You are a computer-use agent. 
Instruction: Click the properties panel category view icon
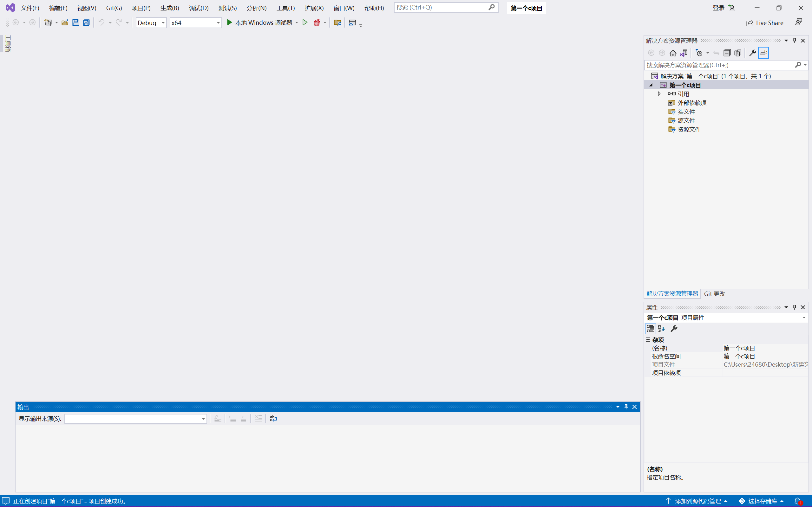(651, 328)
